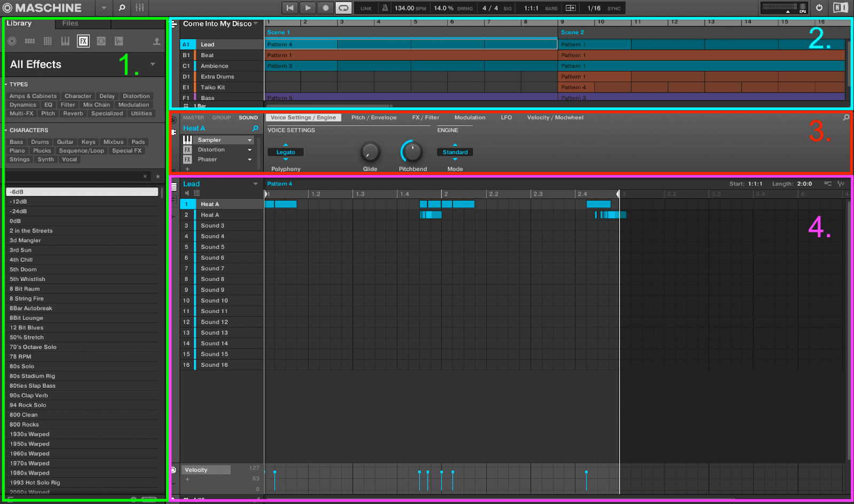The height and width of the screenshot is (504, 854).
Task: Click the Record button in transport
Action: [325, 8]
